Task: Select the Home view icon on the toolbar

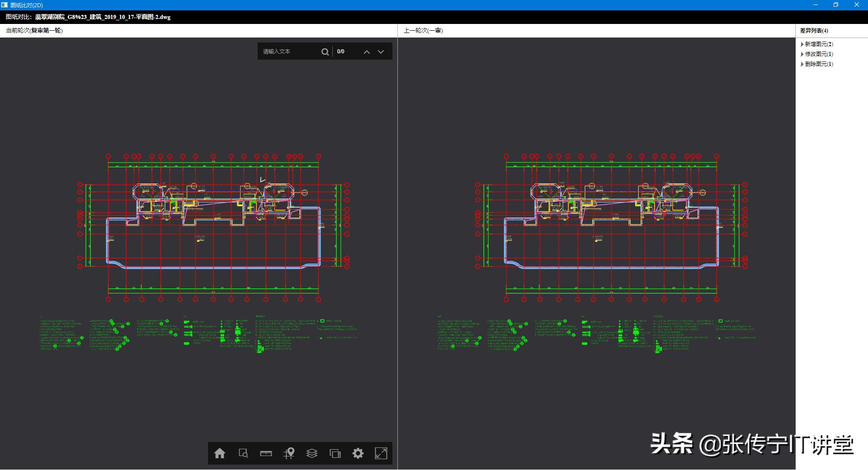Action: coord(220,453)
